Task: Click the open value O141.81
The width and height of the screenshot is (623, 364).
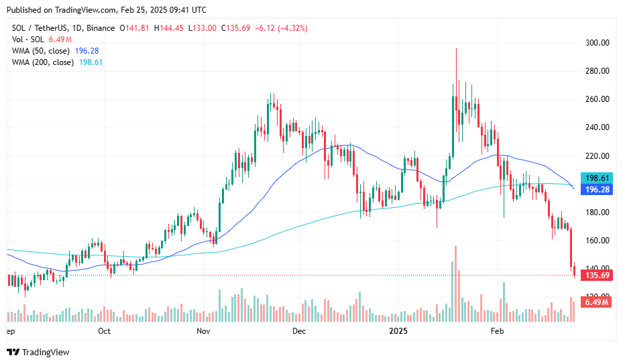Action: (134, 27)
